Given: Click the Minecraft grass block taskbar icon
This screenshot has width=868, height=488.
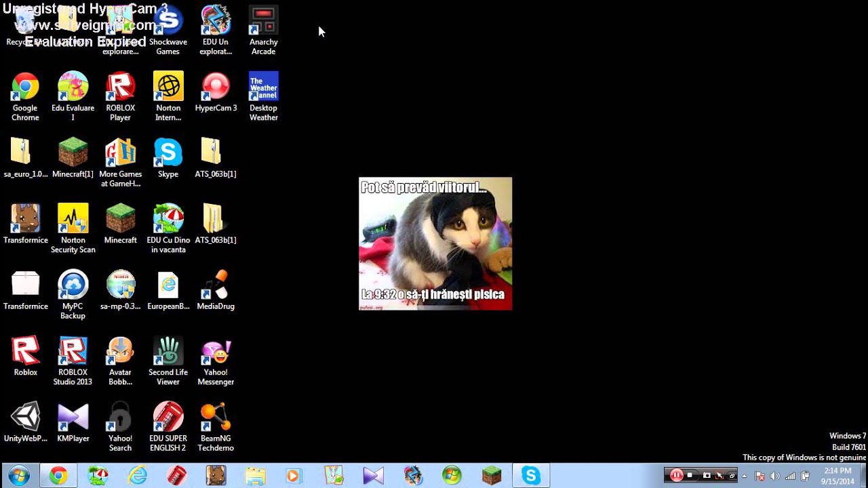Looking at the screenshot, I should point(492,476).
